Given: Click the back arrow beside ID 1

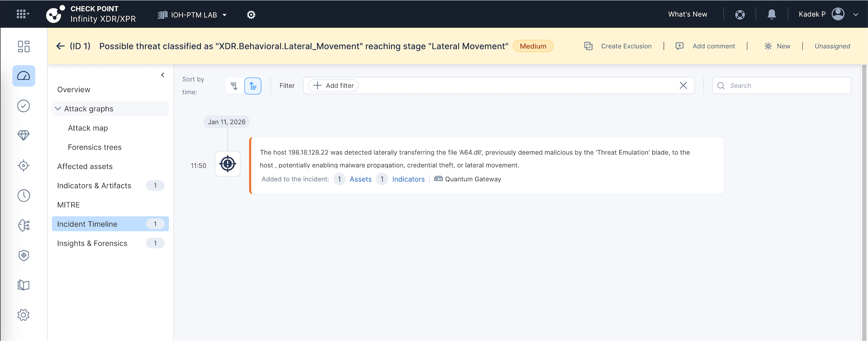Looking at the screenshot, I should 60,46.
